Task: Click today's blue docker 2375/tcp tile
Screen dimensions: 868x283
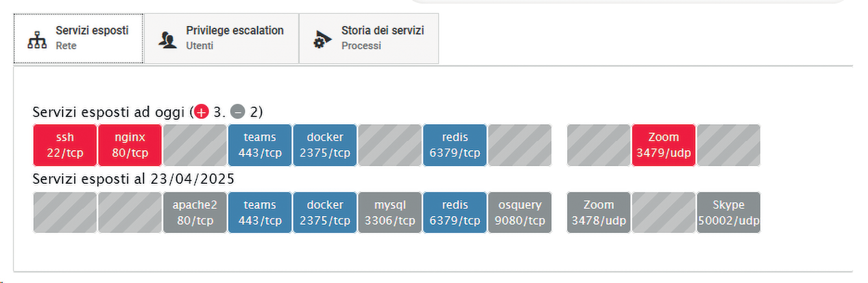Action: (325, 145)
